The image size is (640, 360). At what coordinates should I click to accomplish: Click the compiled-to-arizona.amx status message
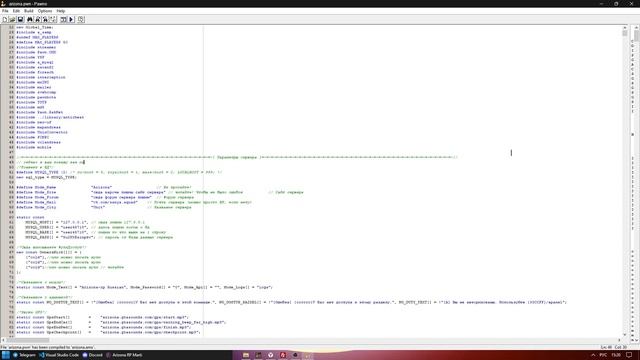coord(47,347)
